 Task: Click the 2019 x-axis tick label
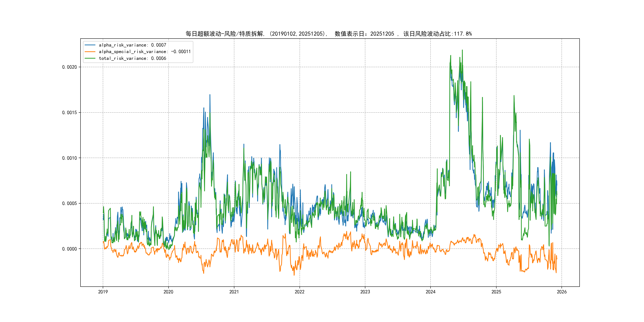pyautogui.click(x=103, y=292)
